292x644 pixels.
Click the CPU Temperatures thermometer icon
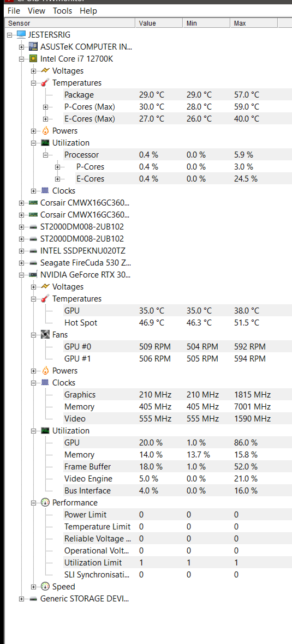(45, 82)
